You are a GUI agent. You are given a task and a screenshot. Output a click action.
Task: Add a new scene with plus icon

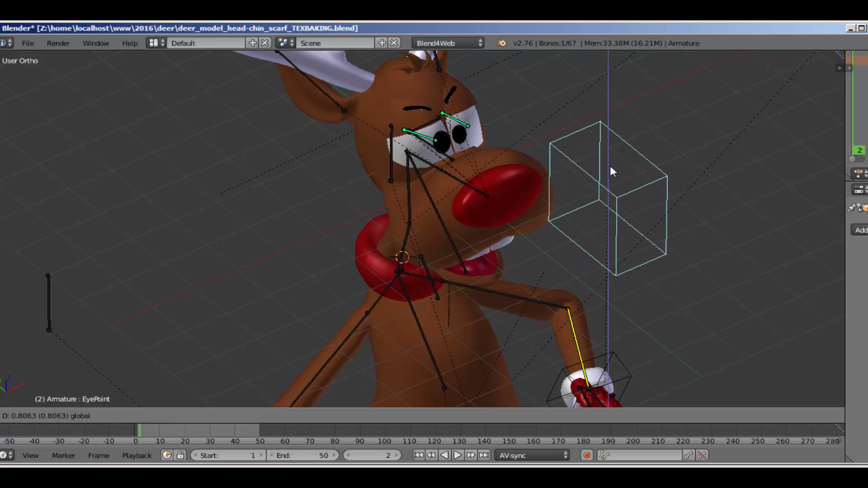point(382,43)
